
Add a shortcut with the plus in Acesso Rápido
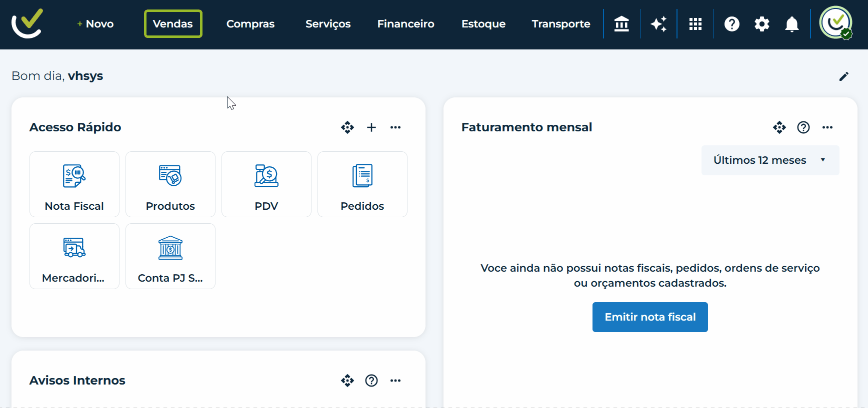pos(371,127)
